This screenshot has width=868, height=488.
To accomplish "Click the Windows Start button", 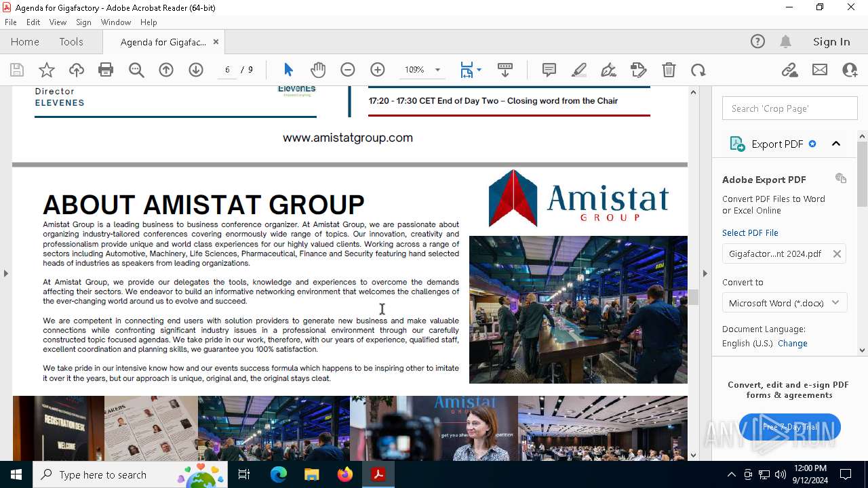I will pos(16,474).
